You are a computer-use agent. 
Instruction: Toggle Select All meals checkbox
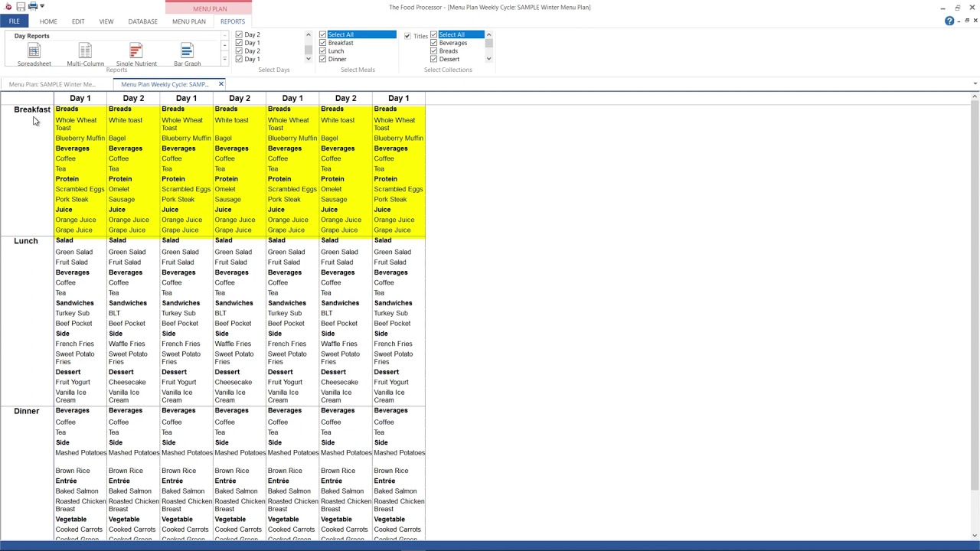[322, 34]
